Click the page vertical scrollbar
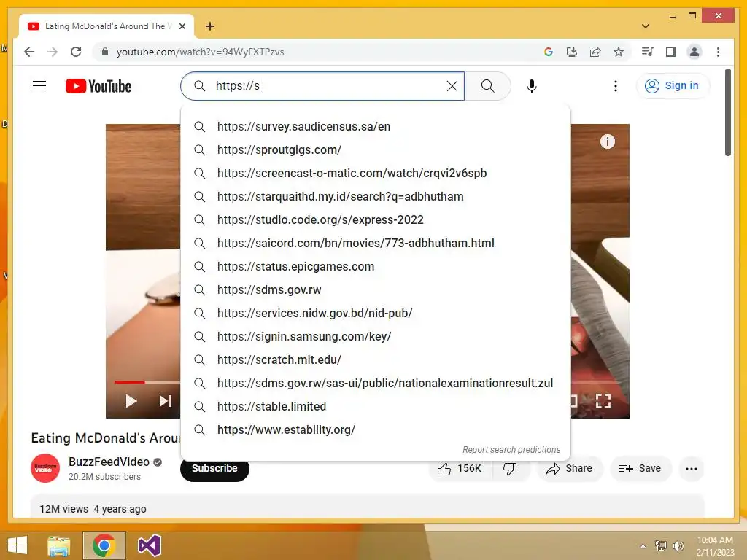 [727, 112]
